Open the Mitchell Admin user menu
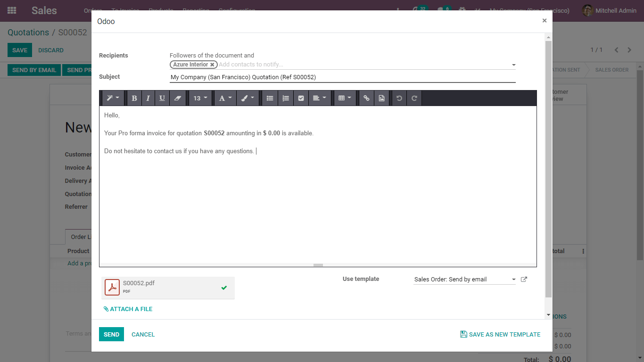The image size is (644, 362). (x=609, y=10)
